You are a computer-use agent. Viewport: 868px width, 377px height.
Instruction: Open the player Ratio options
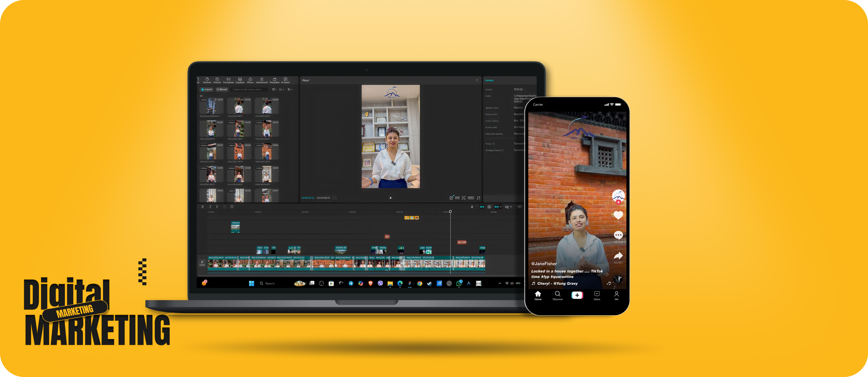pyautogui.click(x=471, y=198)
